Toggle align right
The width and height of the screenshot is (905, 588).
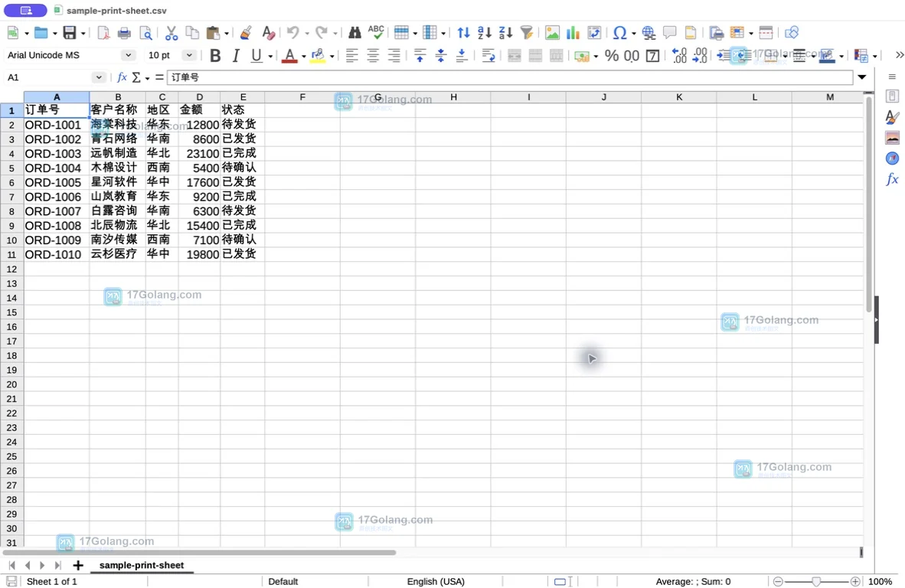click(x=394, y=55)
